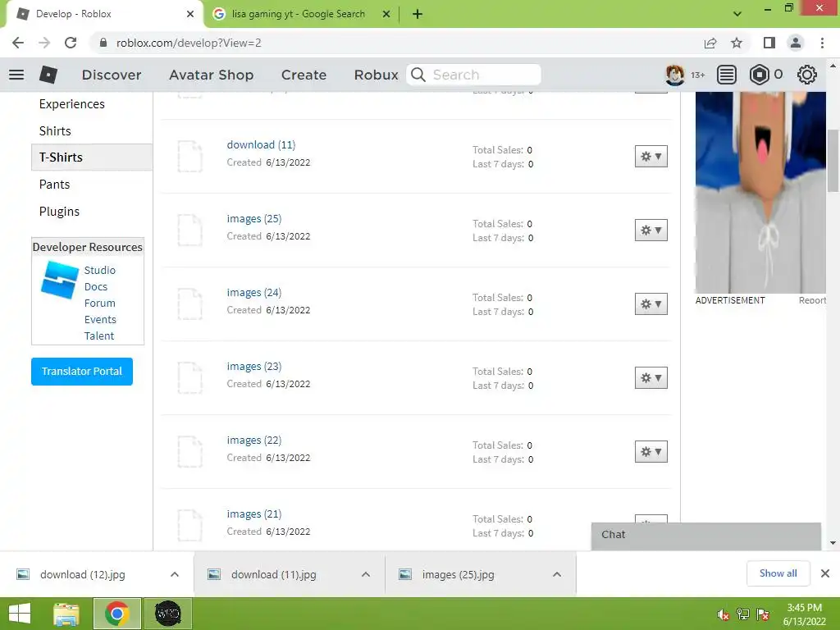Select Experiences in the sidebar
The width and height of the screenshot is (840, 630).
click(72, 104)
